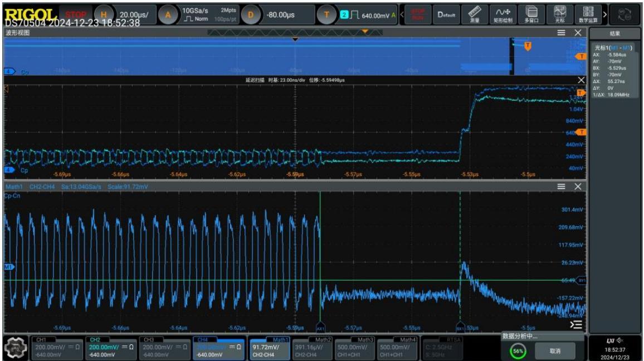Image resolution: width=644 pixels, height=361 pixels.
Task: Open the 多窗口 multi-window tool
Action: 531,15
